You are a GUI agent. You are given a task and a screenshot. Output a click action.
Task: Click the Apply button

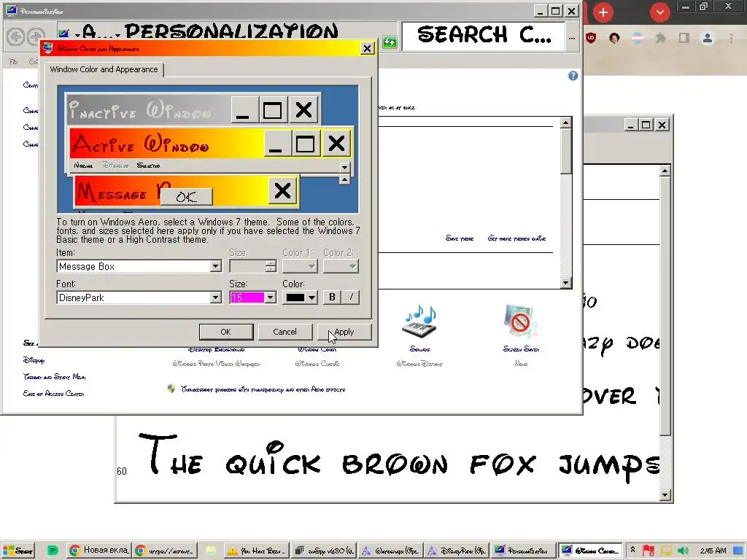click(x=344, y=332)
